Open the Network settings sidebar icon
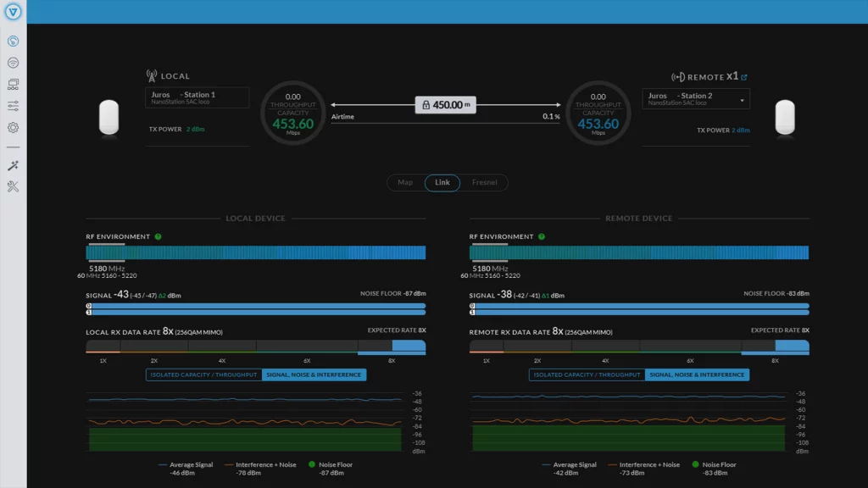The height and width of the screenshot is (488, 868). tap(13, 84)
